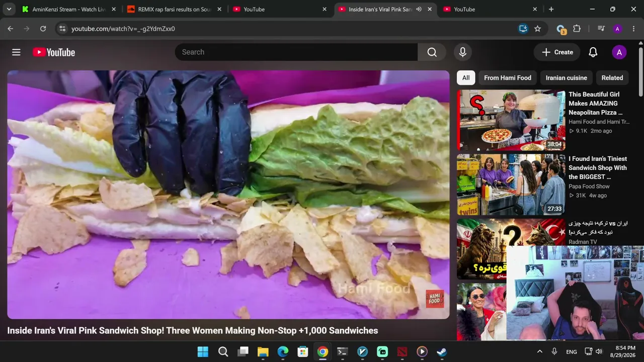Open the blue V app on the taskbar
644x362 pixels.
point(362,351)
